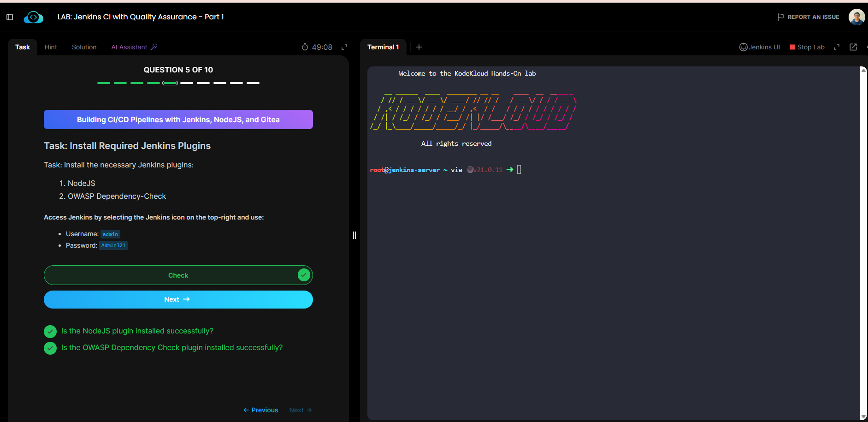This screenshot has width=868, height=422.
Task: Add a new terminal tab
Action: pos(419,47)
